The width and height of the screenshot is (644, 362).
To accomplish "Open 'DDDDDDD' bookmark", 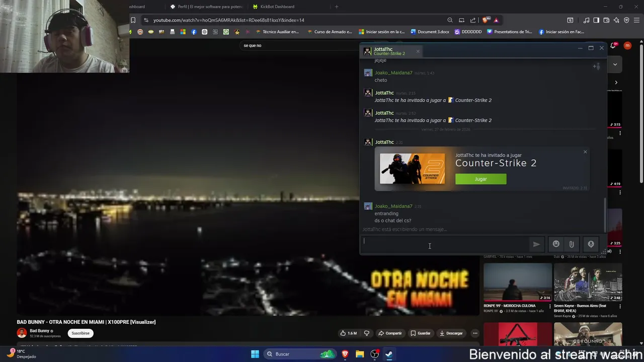I will pos(468,32).
